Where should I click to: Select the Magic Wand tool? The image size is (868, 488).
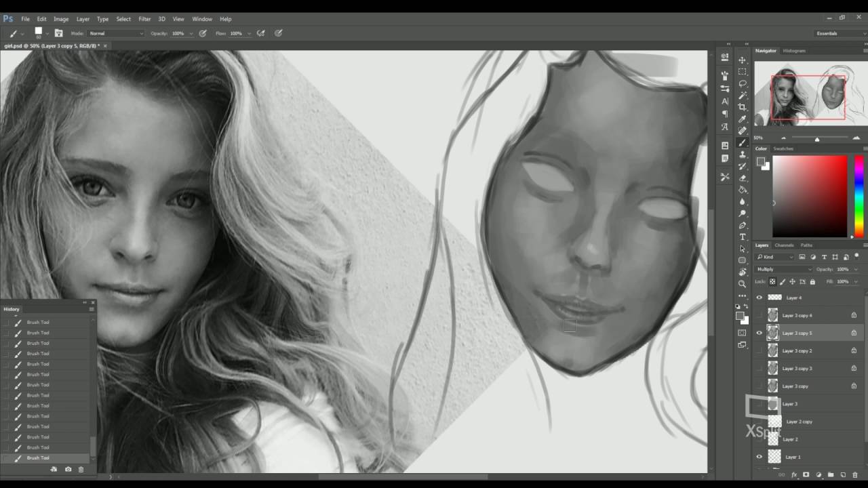click(743, 96)
